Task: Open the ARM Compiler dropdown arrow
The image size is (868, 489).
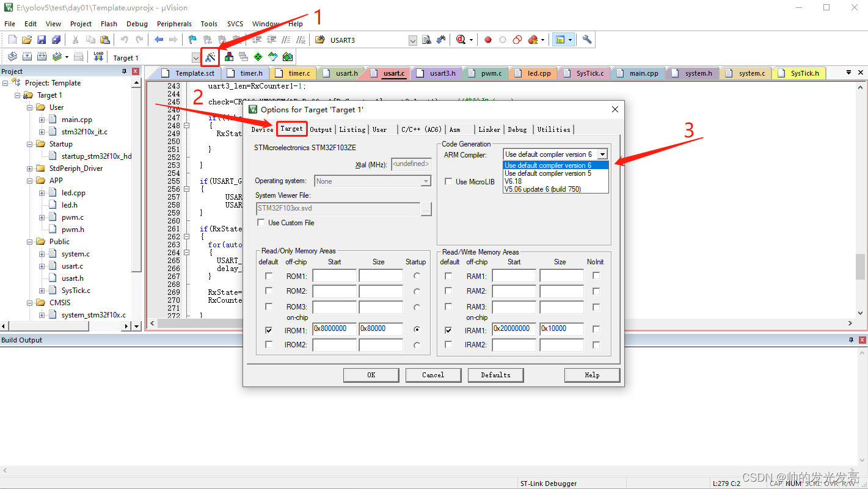Action: tap(602, 154)
